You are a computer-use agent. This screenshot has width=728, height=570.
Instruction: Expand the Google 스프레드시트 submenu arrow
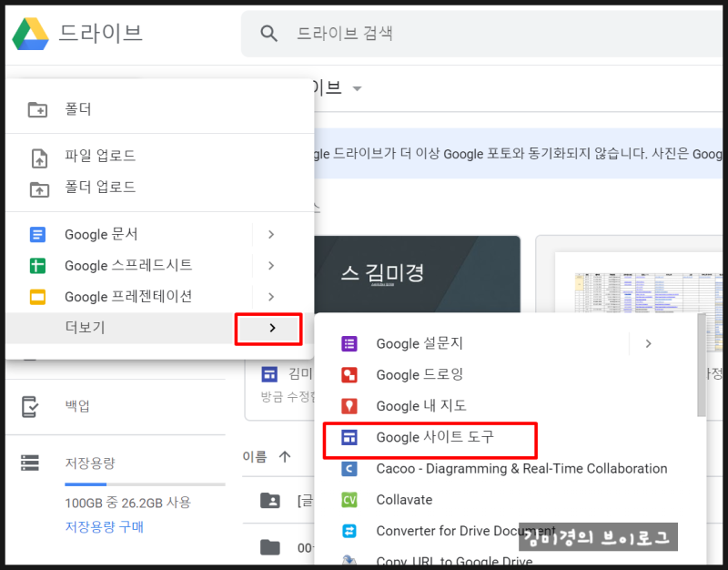(x=271, y=266)
